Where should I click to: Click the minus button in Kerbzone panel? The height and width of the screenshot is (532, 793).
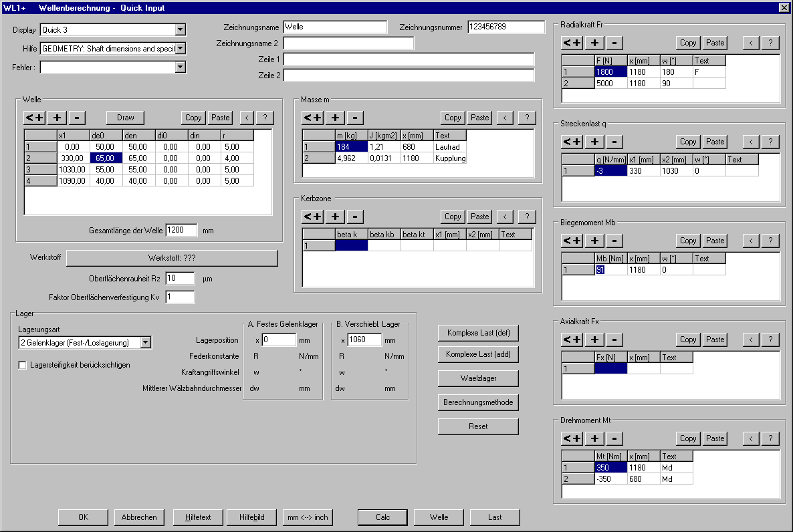(x=356, y=217)
